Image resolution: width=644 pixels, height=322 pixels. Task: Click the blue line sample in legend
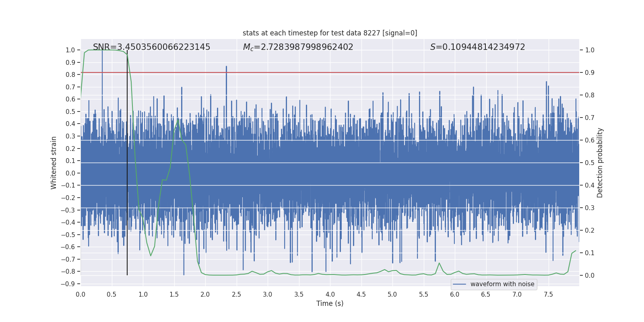point(459,284)
